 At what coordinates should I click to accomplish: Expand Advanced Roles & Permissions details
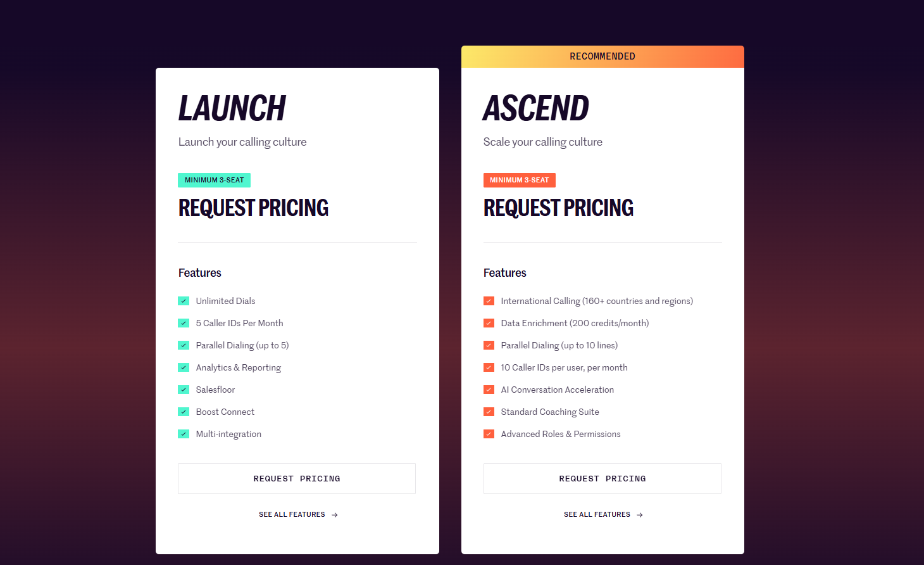pyautogui.click(x=560, y=434)
